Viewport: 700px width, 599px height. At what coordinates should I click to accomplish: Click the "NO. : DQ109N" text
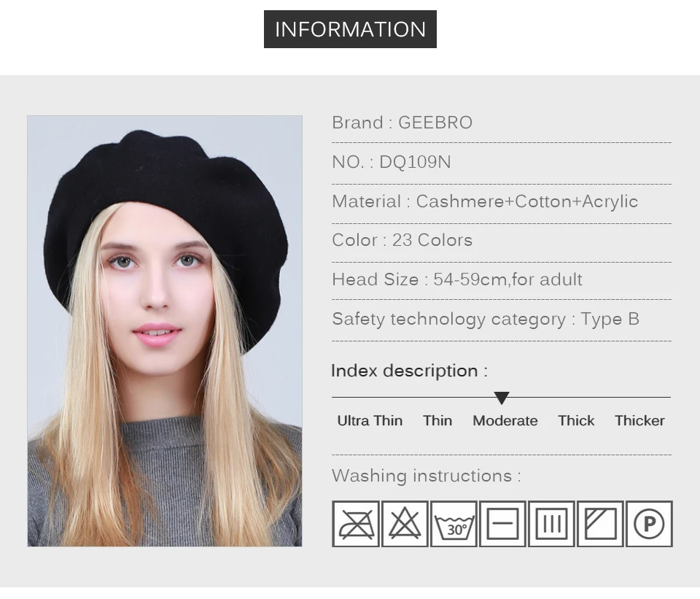392,162
